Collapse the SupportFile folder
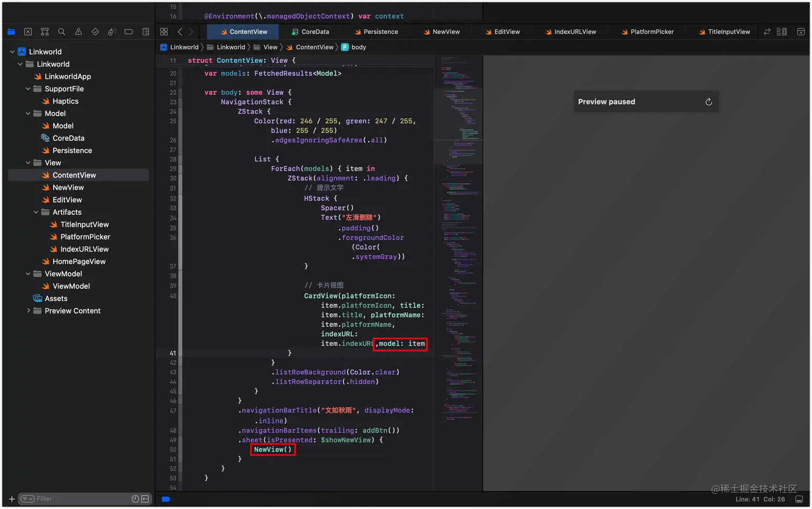 click(28, 89)
